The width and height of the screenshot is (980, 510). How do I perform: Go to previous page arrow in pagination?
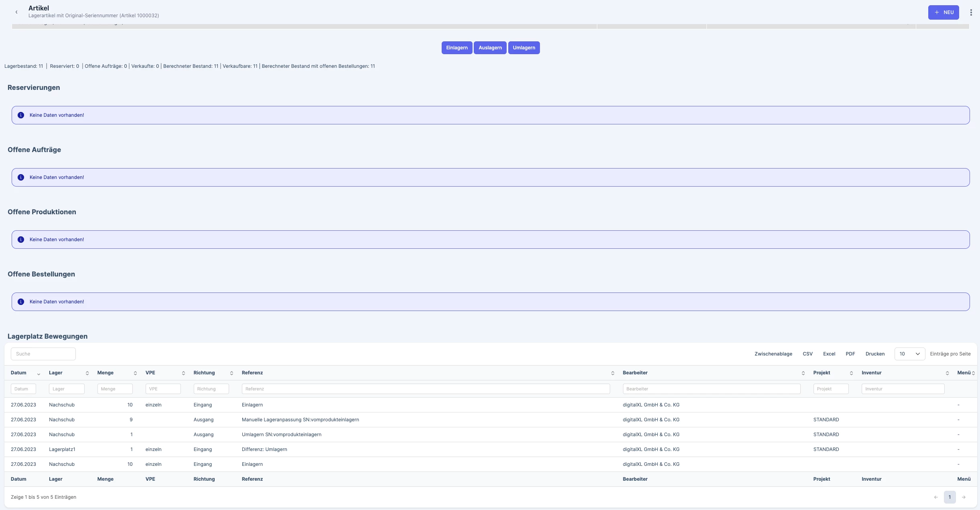point(936,497)
